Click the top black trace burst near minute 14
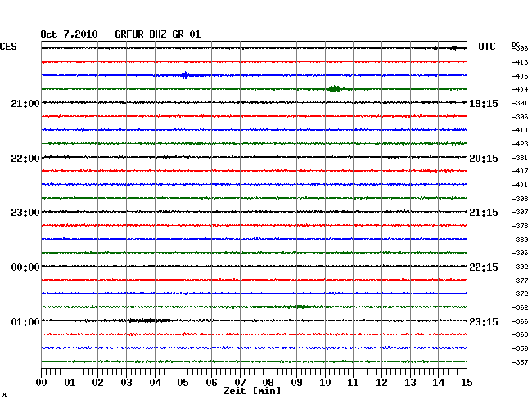Screen dimensions: 532x404 coord(453,47)
